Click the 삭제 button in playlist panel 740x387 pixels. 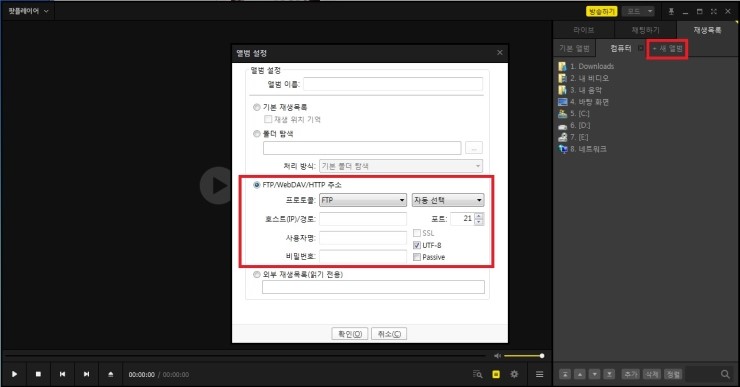click(652, 374)
